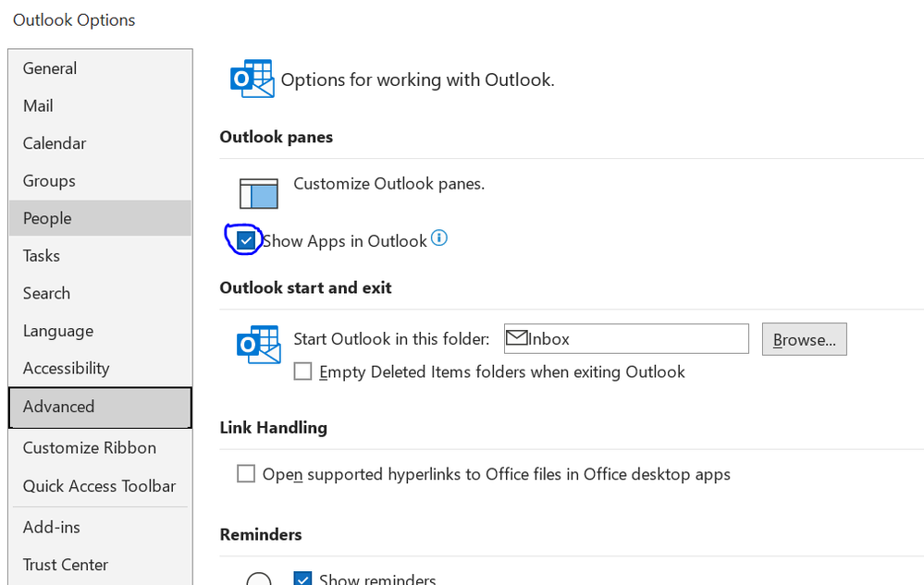Click the Customize Outlook panes icon

(x=259, y=194)
